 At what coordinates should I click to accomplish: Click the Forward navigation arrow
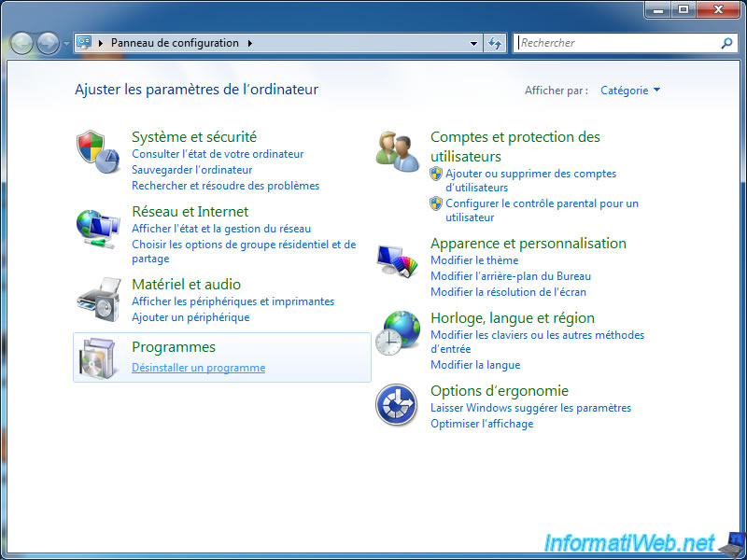coord(49,43)
